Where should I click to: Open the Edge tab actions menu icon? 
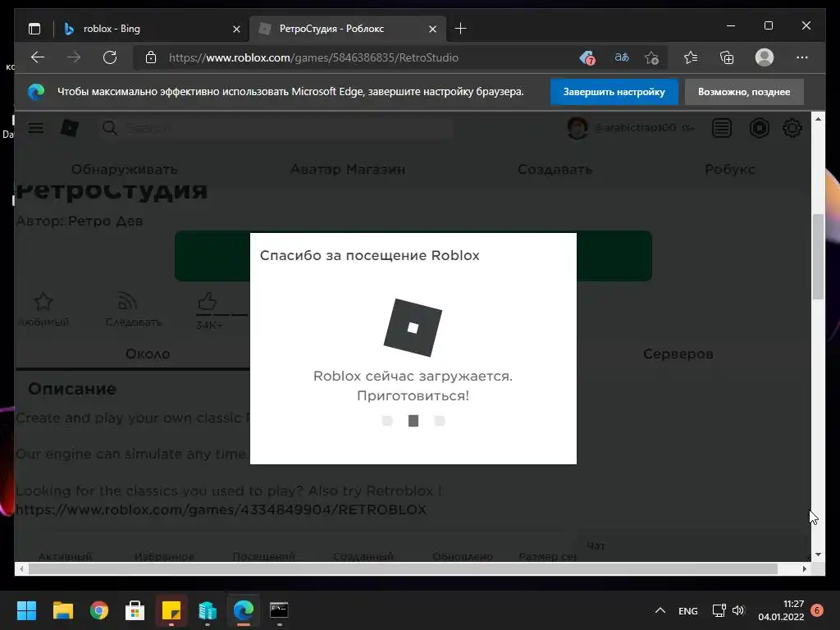[34, 29]
